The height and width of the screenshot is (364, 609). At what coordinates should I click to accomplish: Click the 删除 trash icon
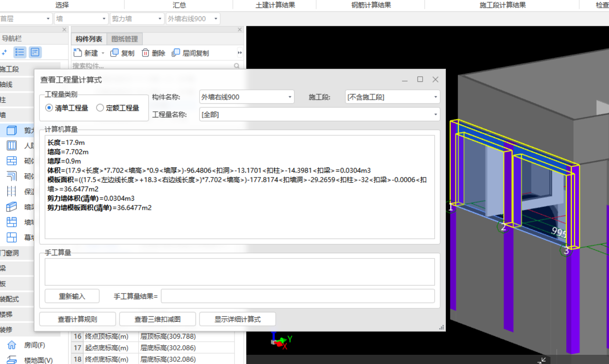tap(145, 53)
